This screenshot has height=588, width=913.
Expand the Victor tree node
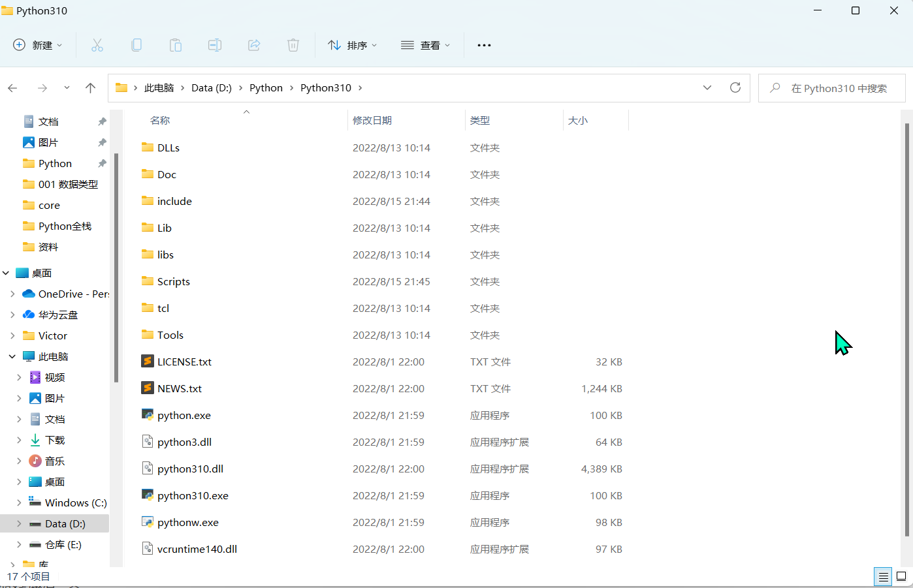12,335
